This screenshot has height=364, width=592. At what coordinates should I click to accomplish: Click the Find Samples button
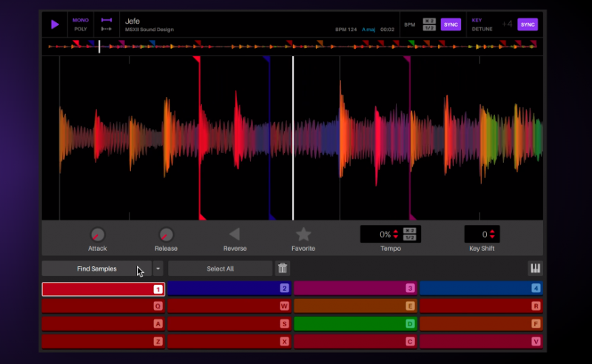click(97, 269)
